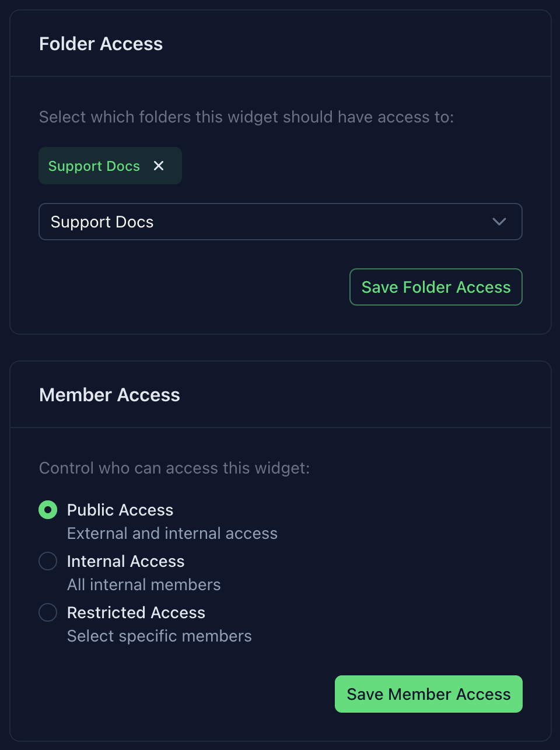This screenshot has height=750, width=560.
Task: Choose the Internal Access radio option
Action: [48, 561]
